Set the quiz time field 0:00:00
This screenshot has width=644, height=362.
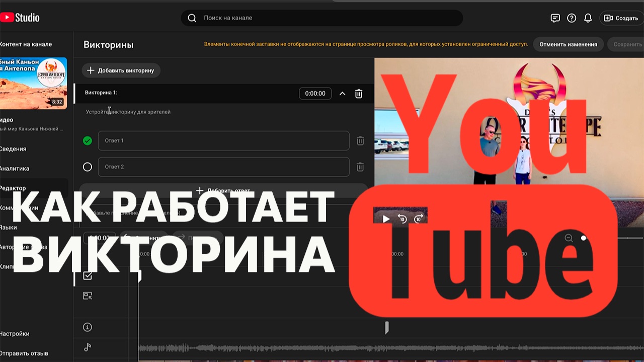pos(315,93)
